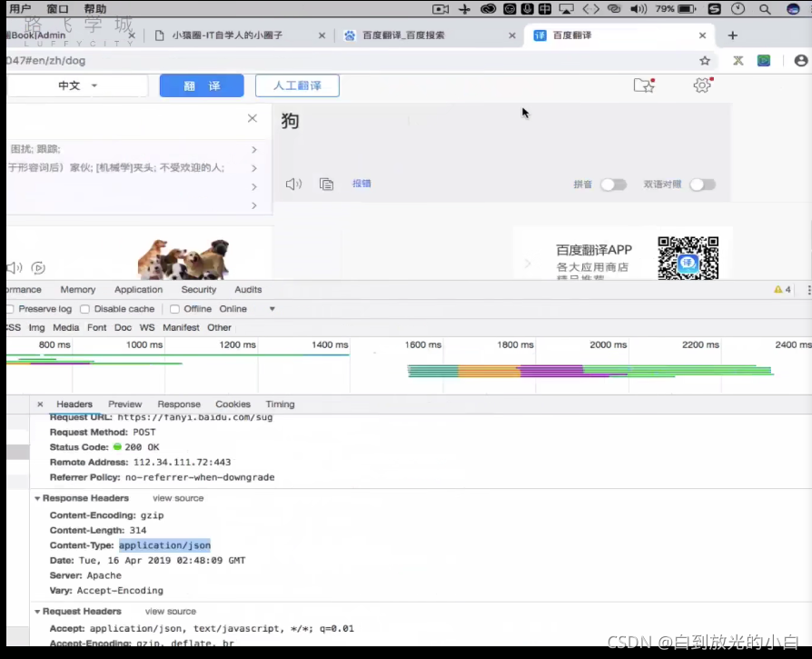Close the 小猿圈 browser tab

(322, 35)
